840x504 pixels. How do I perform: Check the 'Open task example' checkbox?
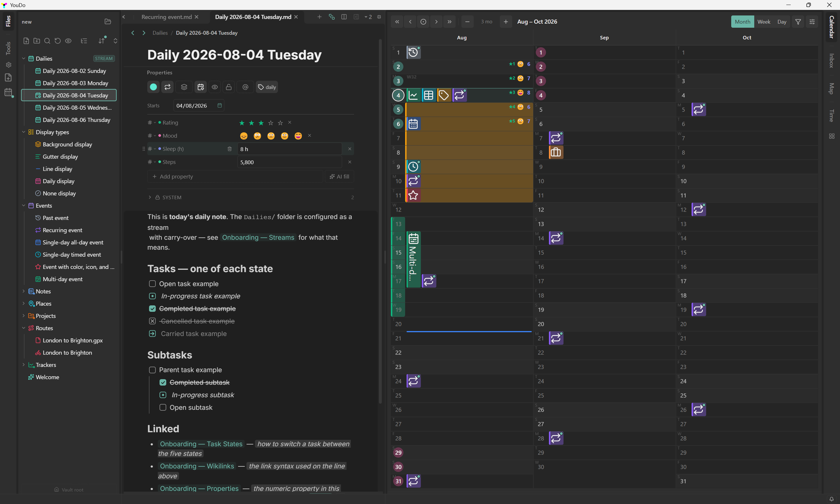pyautogui.click(x=153, y=283)
